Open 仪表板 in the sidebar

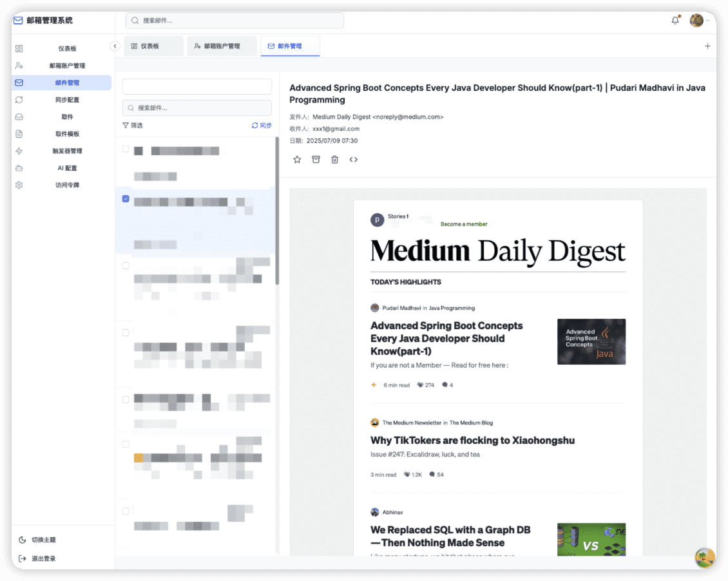click(61, 49)
